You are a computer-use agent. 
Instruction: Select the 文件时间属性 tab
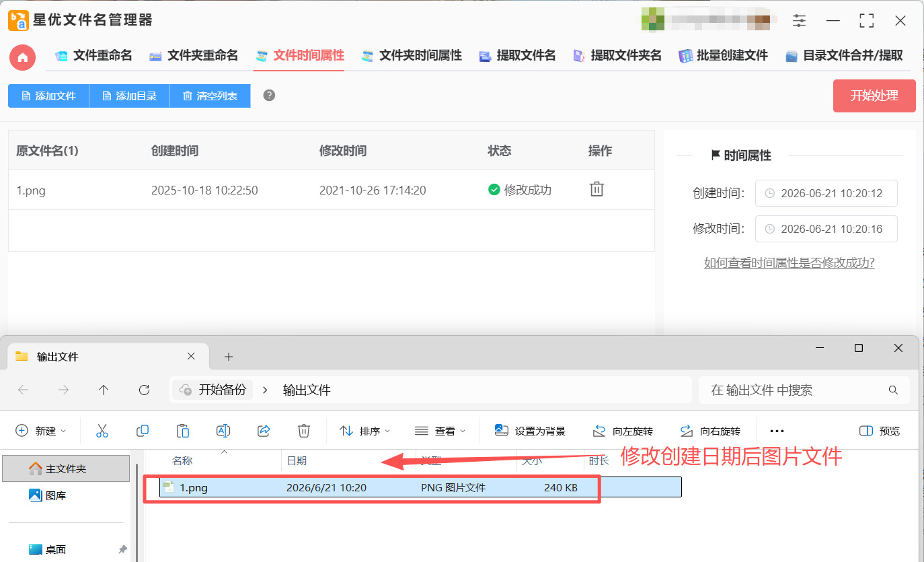pyautogui.click(x=299, y=56)
